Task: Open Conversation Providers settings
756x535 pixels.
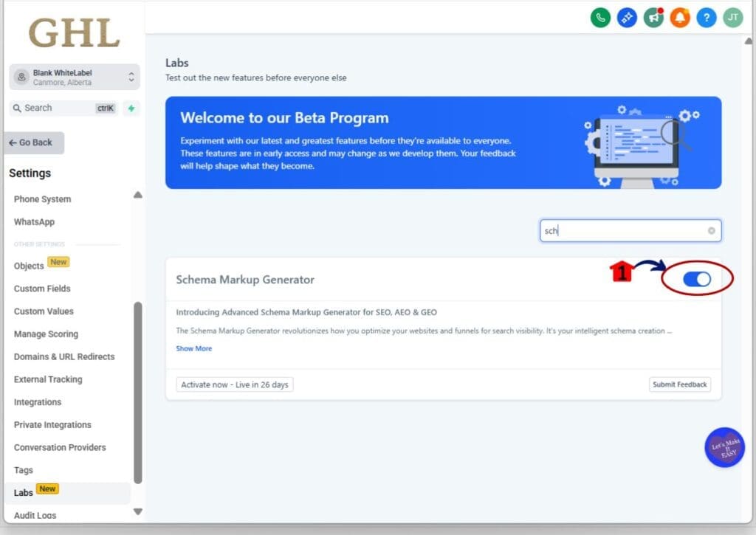Action: 60,447
